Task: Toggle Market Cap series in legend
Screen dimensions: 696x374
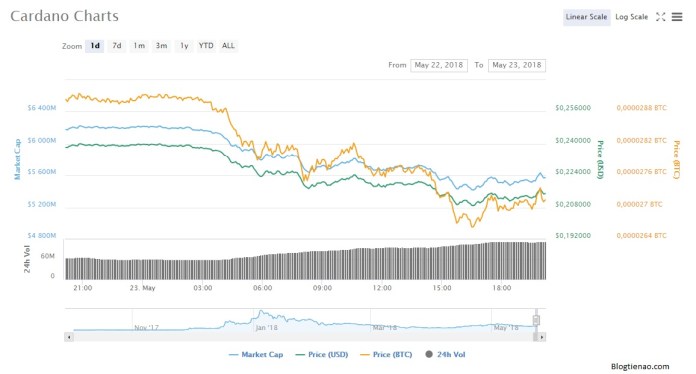Action: coord(256,354)
